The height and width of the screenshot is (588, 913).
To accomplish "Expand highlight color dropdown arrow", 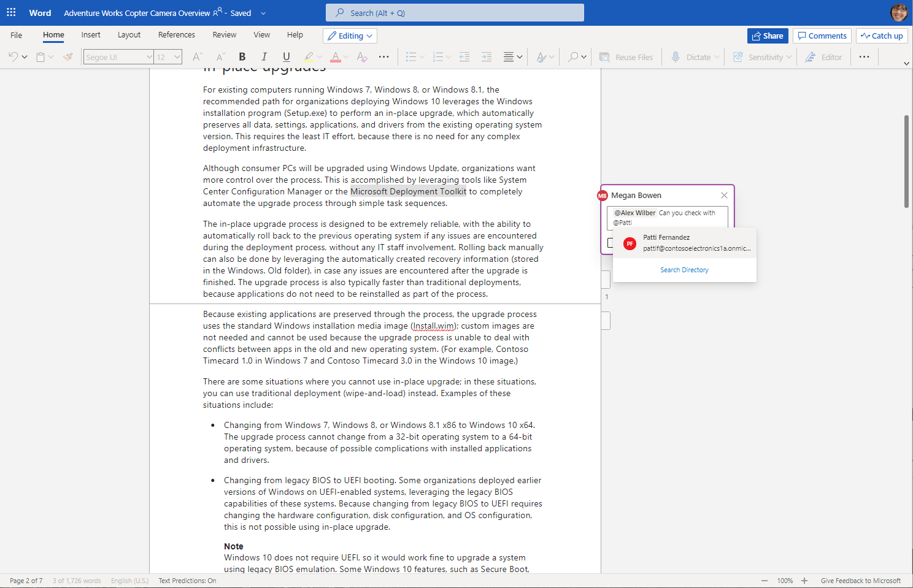I will [x=320, y=57].
